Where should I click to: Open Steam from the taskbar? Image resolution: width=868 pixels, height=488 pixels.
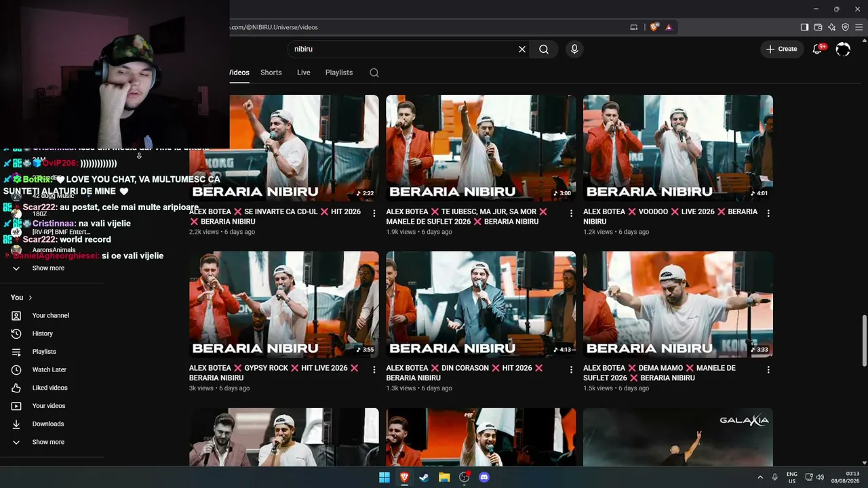click(x=424, y=477)
